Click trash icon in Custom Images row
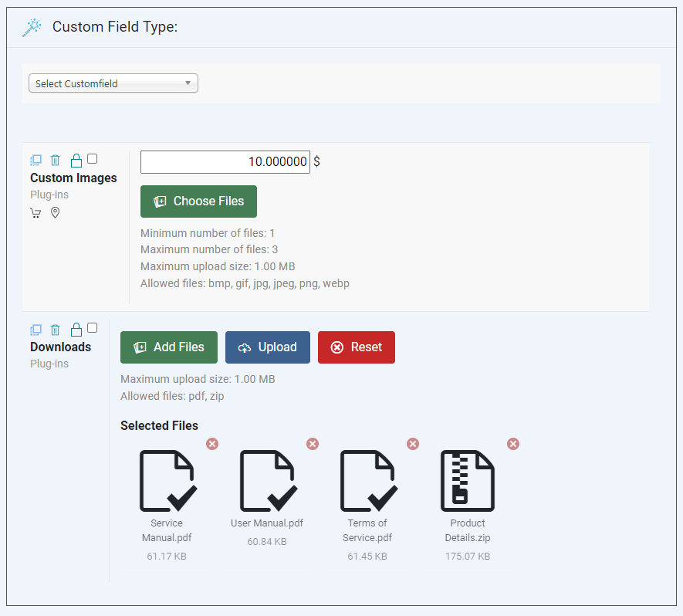 tap(55, 161)
